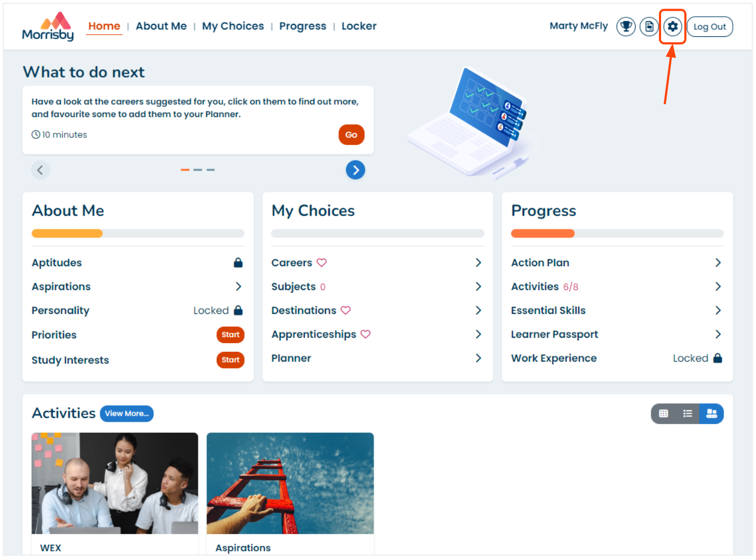Click the Apprenticeships heart icon
This screenshot has height=560, width=756.
point(366,334)
